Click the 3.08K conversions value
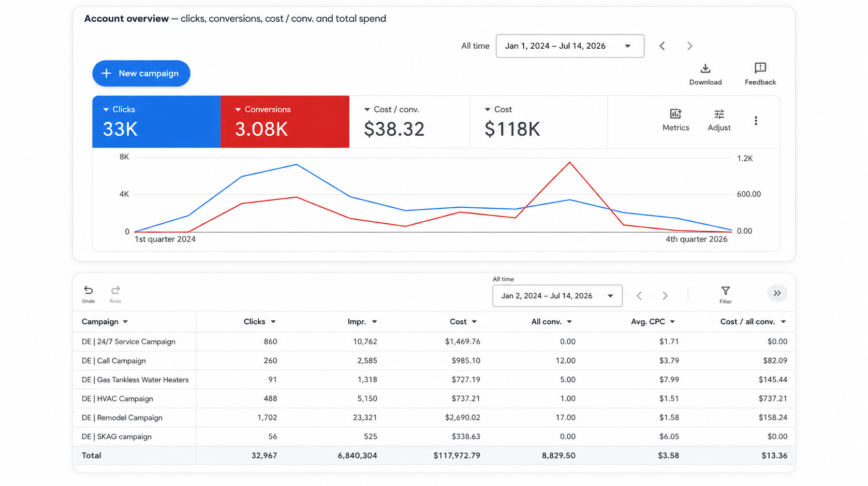Viewport: 868px width, 486px height. (x=261, y=129)
